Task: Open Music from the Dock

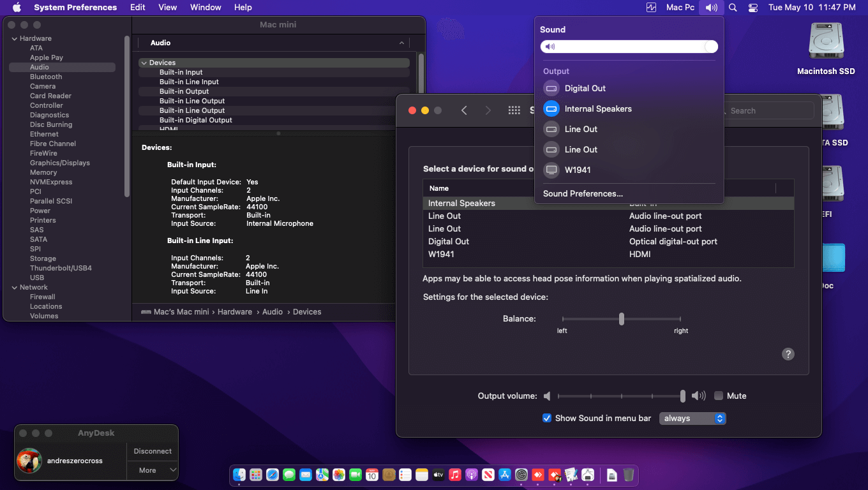Action: (x=454, y=475)
